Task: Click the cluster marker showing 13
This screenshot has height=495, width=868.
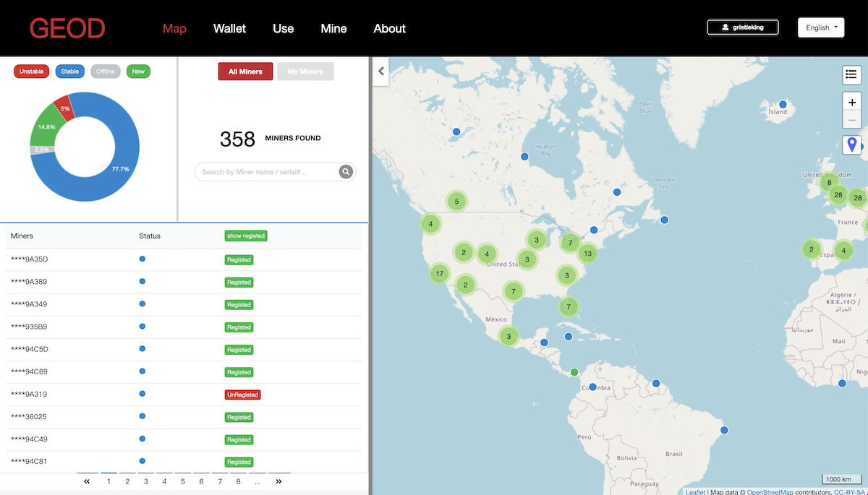Action: pos(587,253)
